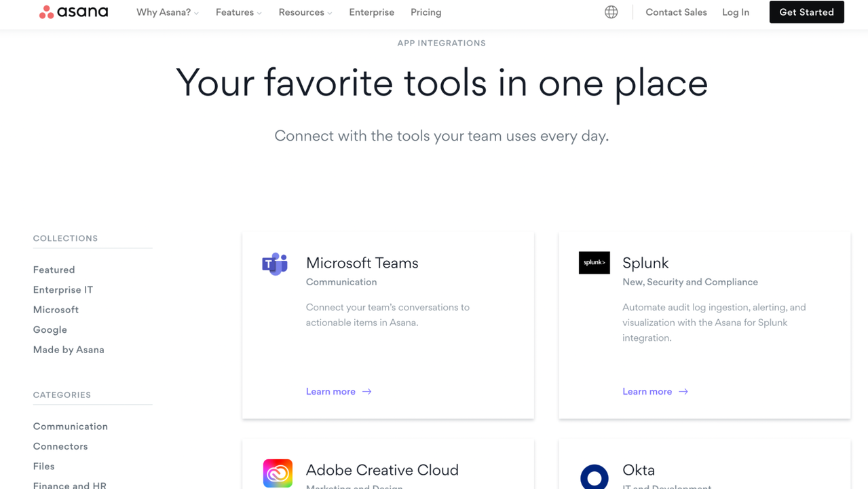Open the language globe selector
868x489 pixels.
[611, 12]
